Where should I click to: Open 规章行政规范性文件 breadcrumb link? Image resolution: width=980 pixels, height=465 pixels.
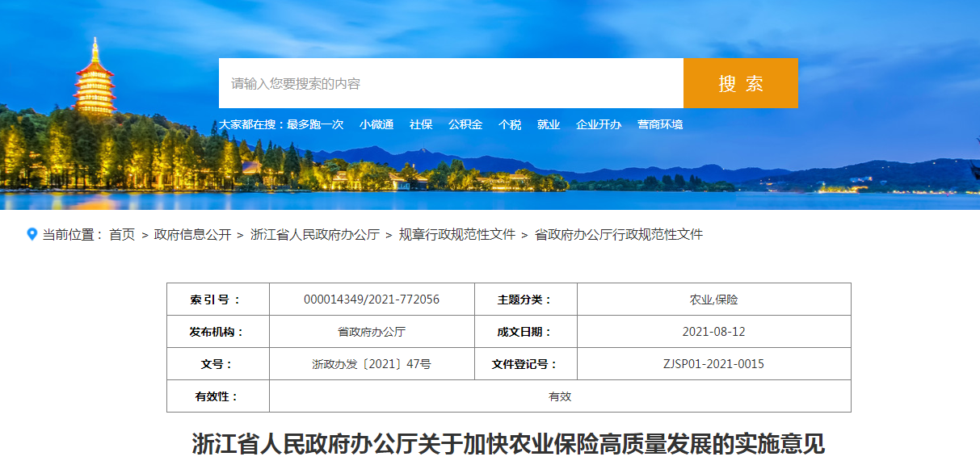coord(457,235)
